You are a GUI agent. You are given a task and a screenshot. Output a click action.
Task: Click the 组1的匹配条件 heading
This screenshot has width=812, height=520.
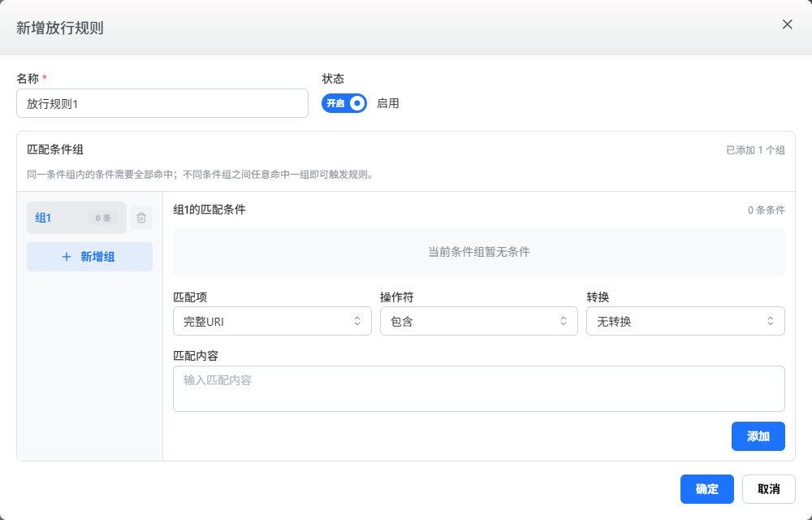pyautogui.click(x=209, y=210)
